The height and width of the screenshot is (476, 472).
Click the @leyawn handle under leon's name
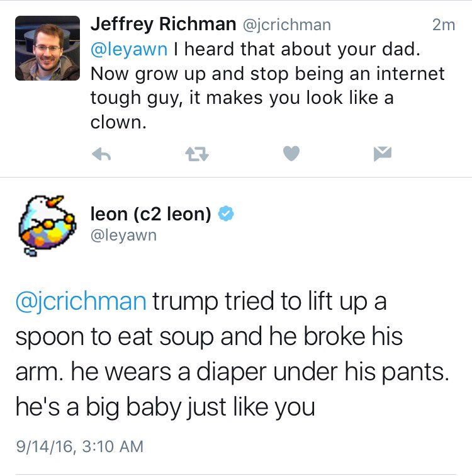tap(124, 235)
